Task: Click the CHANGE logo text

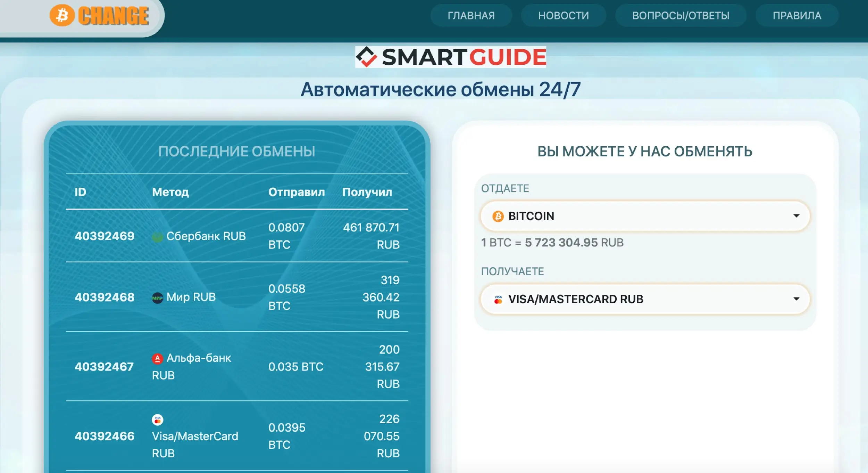Action: 114,16
